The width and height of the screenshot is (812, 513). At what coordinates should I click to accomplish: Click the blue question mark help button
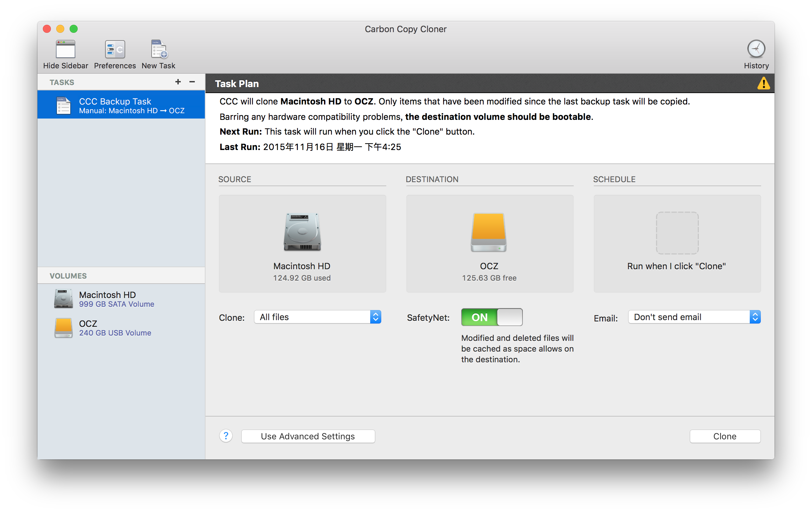[x=226, y=436]
